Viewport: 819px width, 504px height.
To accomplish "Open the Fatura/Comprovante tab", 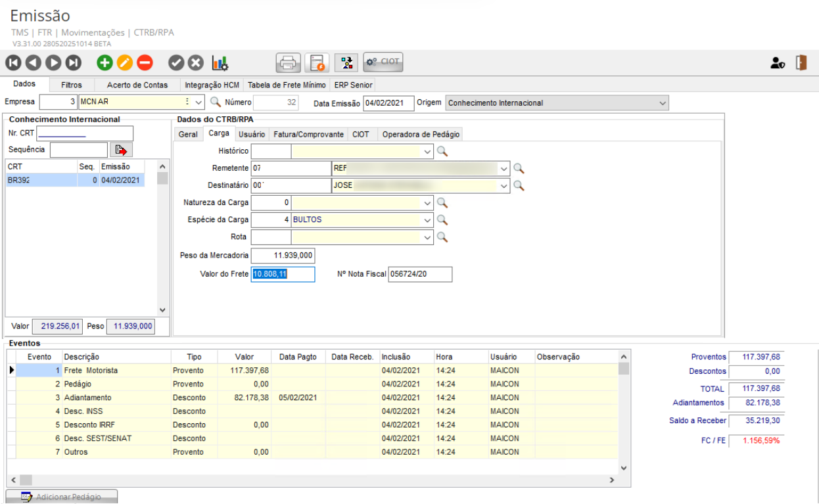I will 308,134.
